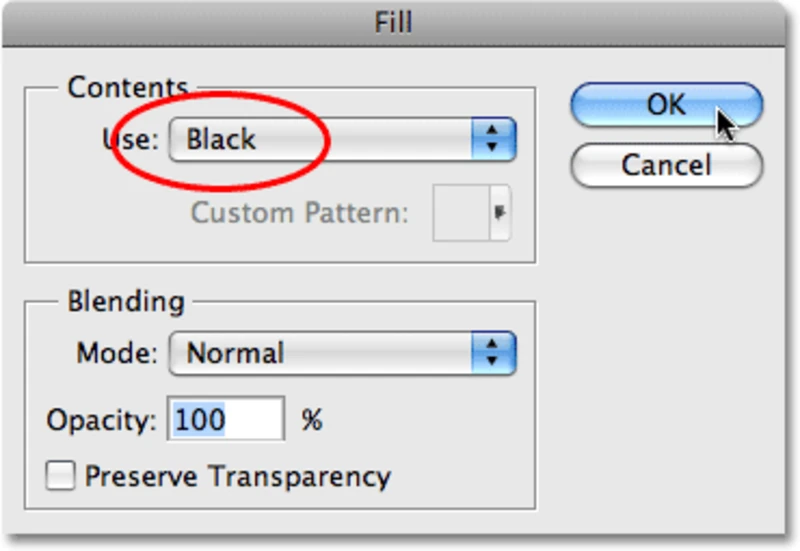Click the Mode: label
This screenshot has height=551, width=800.
(117, 353)
